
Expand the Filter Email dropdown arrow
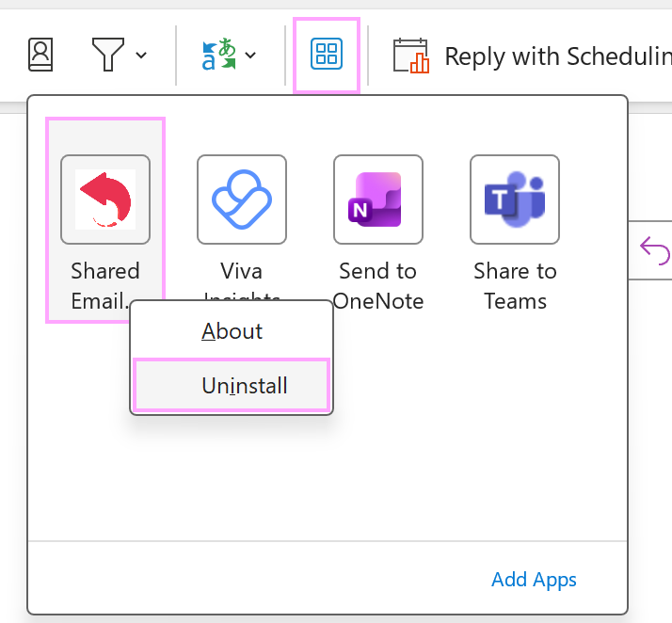tap(141, 55)
